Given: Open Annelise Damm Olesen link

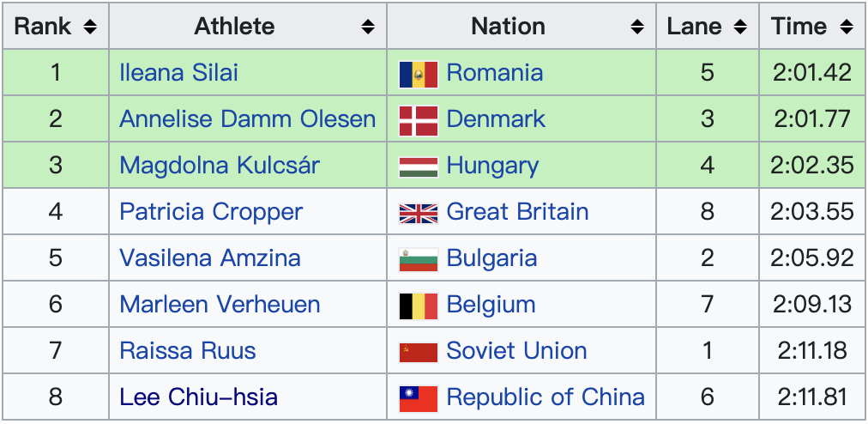Looking at the screenshot, I should 247,118.
